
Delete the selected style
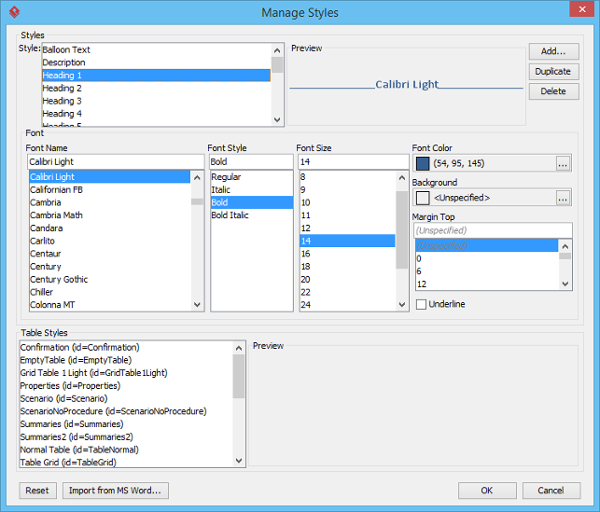[x=554, y=91]
